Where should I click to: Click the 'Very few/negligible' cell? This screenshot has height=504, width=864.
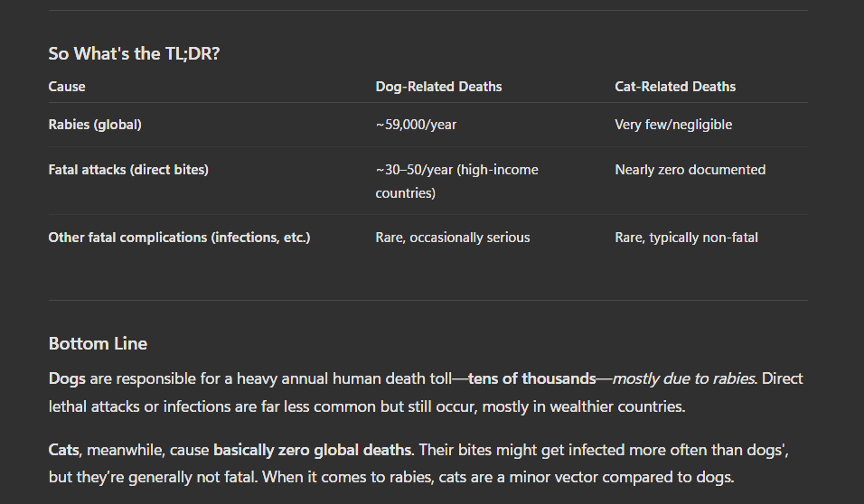pyautogui.click(x=673, y=125)
